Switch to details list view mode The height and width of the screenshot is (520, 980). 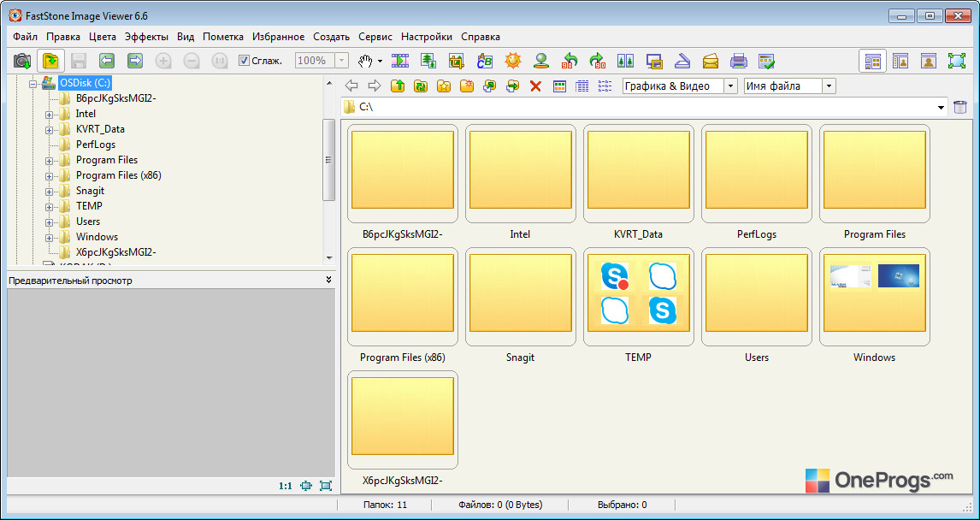[582, 86]
